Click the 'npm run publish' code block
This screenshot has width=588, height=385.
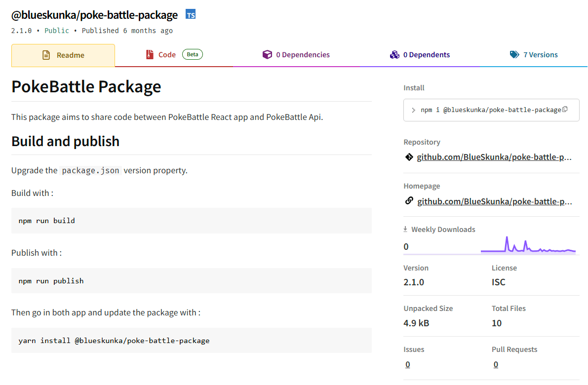191,281
